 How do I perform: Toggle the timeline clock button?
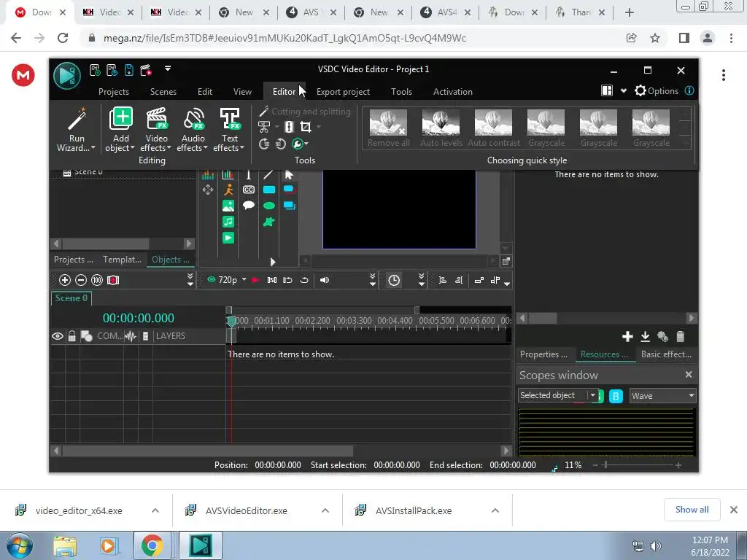click(x=394, y=280)
